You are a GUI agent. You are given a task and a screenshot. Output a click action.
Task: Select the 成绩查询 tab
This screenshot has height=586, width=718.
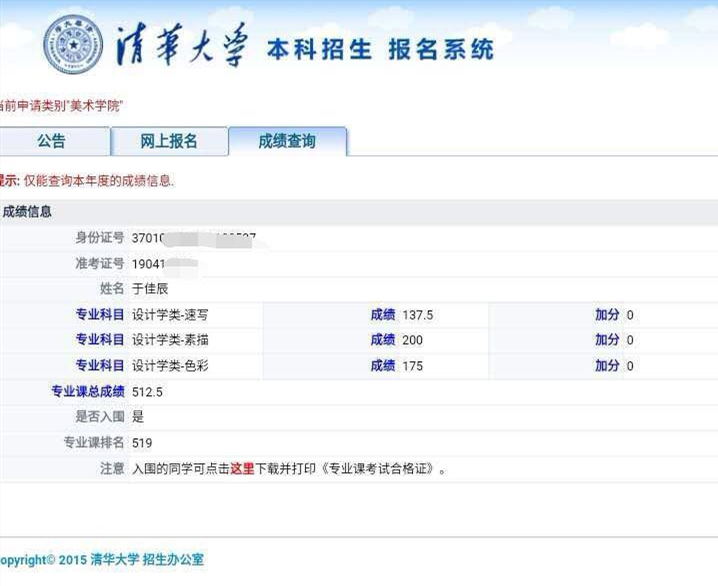coord(287,141)
